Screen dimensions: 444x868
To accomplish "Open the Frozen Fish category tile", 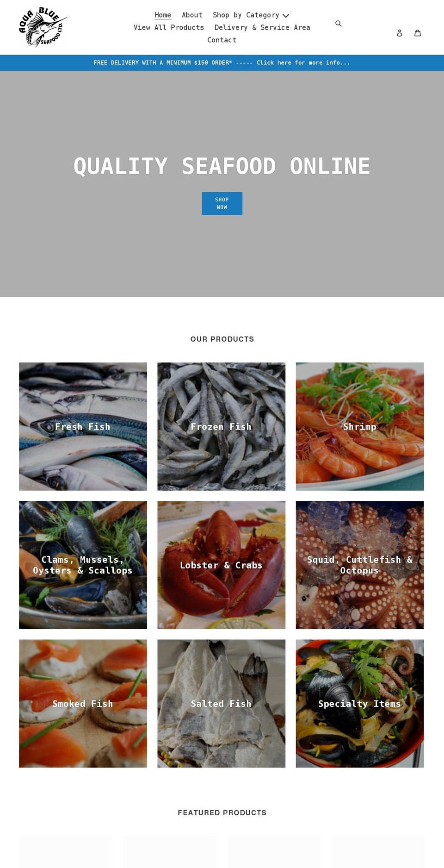I will [x=222, y=426].
